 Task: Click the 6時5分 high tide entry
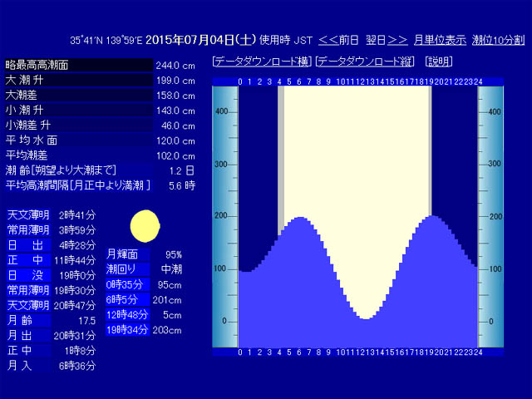[127, 299]
